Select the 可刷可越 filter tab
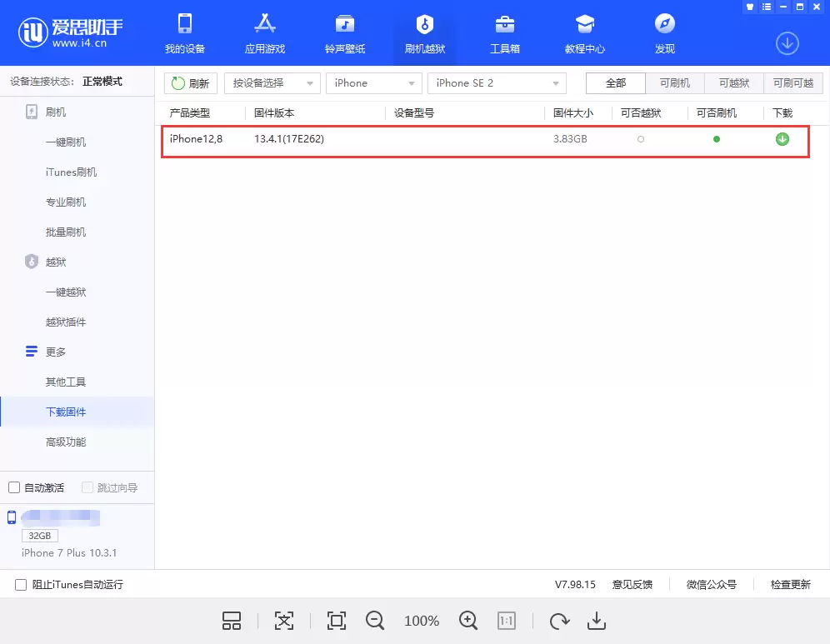 click(x=793, y=83)
